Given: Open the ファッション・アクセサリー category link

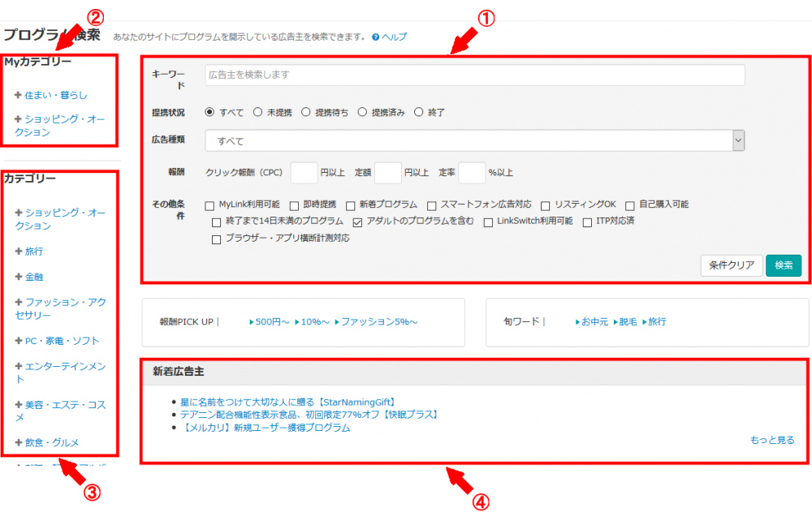Looking at the screenshot, I should (61, 308).
